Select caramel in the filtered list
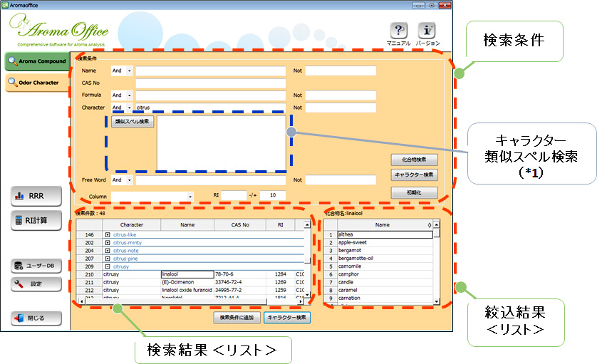 pos(385,290)
